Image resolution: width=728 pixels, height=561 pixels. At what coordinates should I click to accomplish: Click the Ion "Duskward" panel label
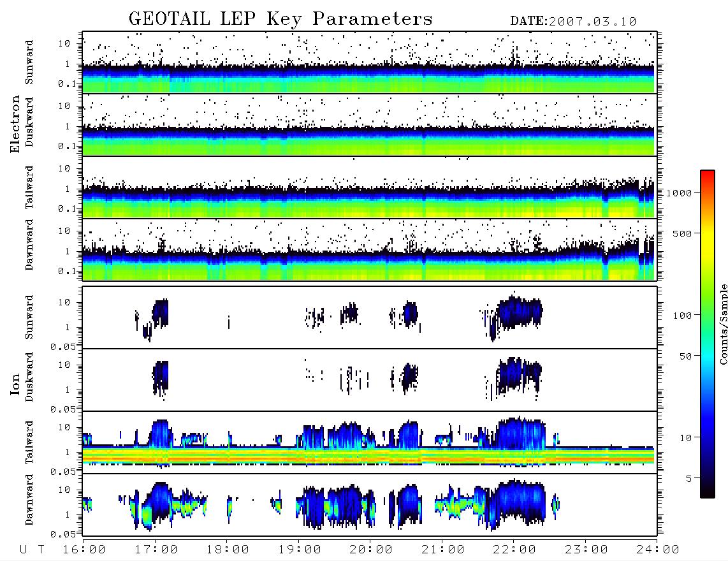[29, 377]
